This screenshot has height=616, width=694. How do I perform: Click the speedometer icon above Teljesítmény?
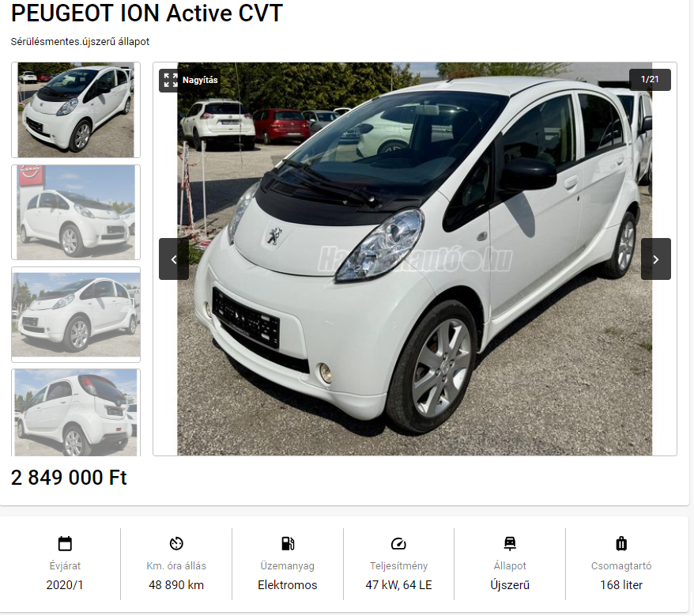[398, 543]
